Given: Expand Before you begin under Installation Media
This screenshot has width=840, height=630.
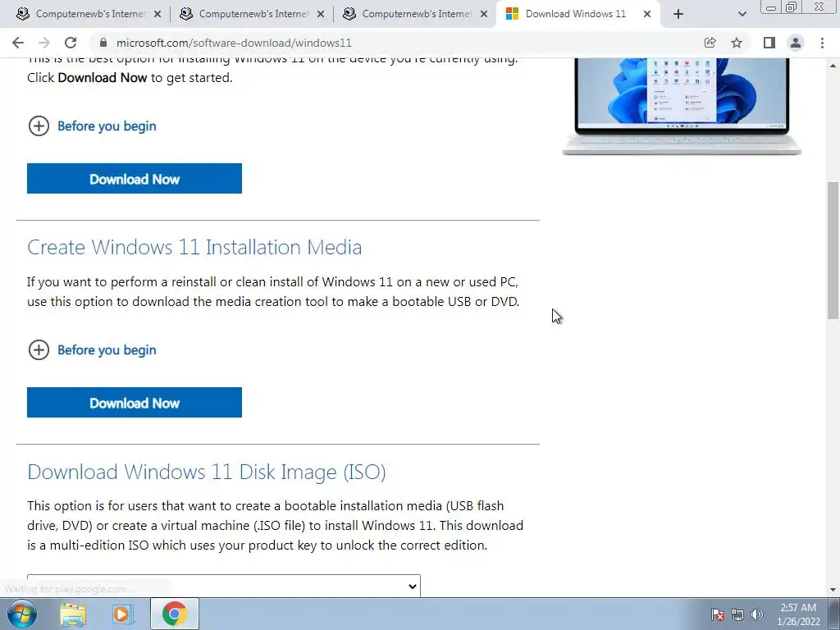Looking at the screenshot, I should coord(92,349).
